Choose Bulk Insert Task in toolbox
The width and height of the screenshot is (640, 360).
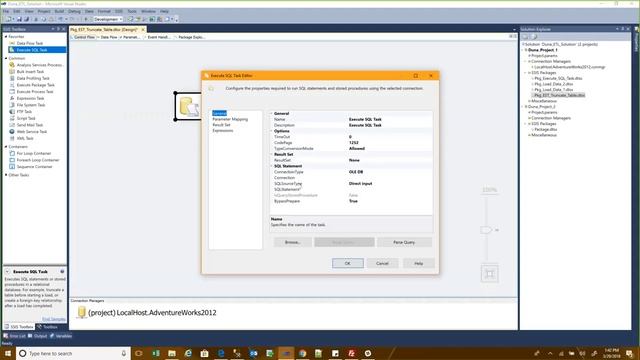pos(30,71)
